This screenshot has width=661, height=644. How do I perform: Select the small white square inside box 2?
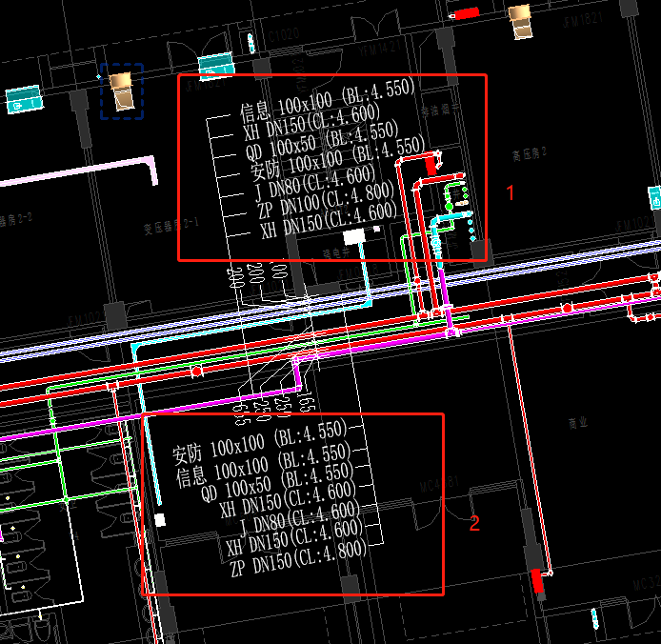160,520
